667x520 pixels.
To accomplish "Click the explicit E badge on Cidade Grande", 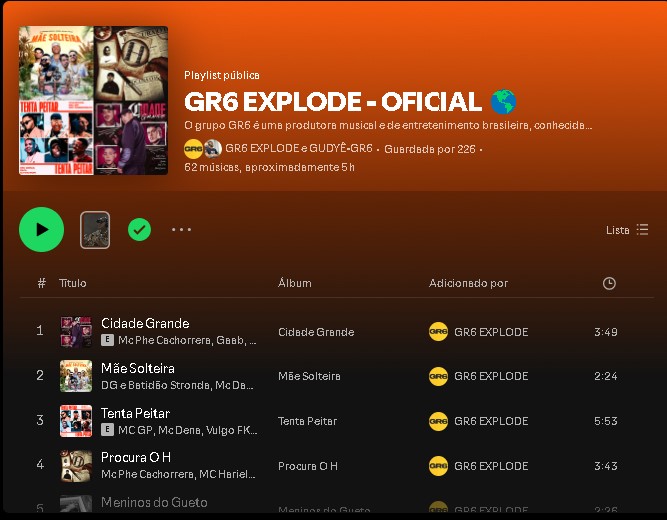I will click(x=107, y=340).
